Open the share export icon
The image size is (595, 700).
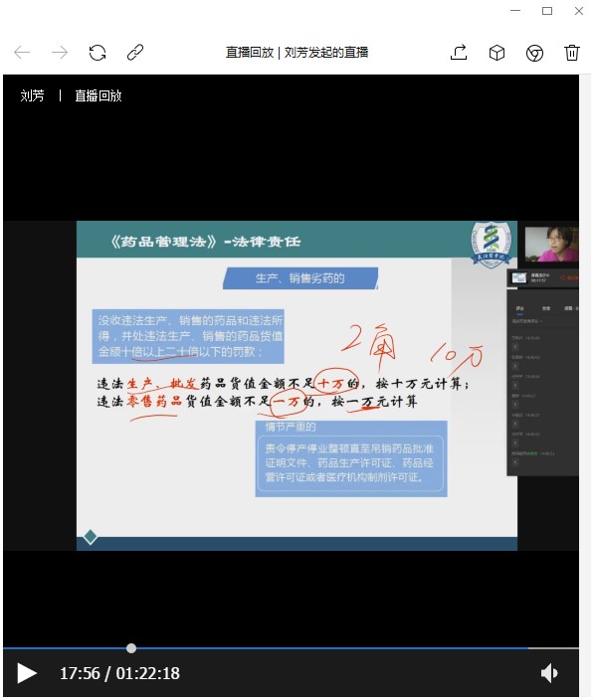point(459,53)
